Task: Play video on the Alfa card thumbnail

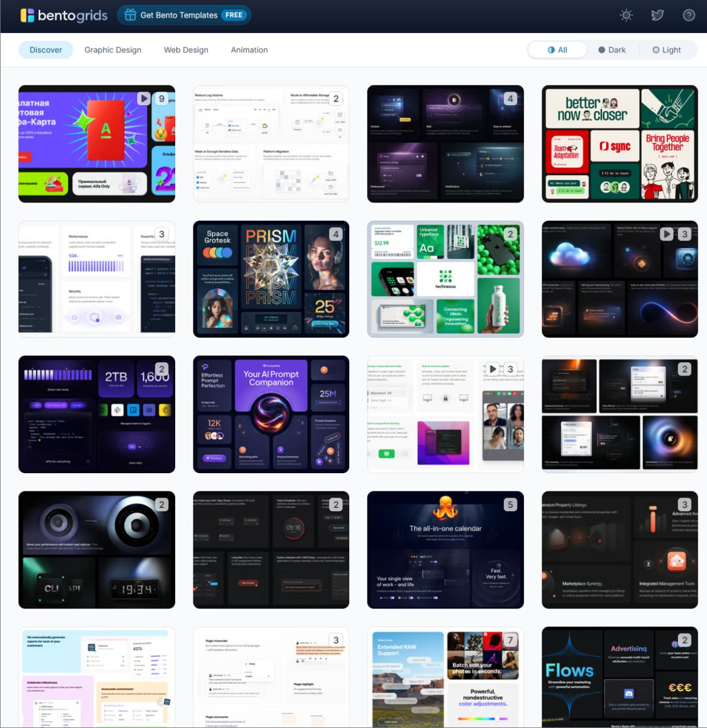Action: tap(144, 98)
